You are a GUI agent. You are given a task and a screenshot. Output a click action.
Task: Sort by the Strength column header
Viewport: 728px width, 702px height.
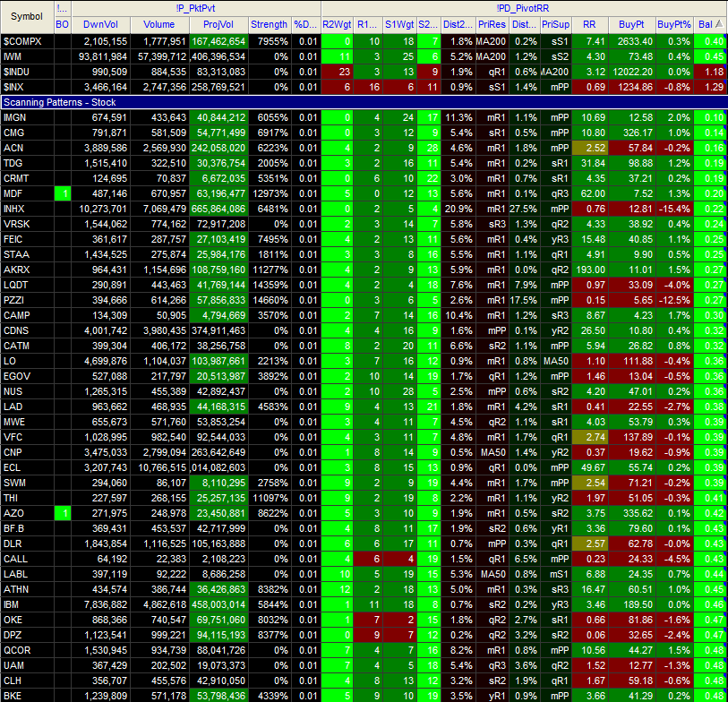coord(270,24)
